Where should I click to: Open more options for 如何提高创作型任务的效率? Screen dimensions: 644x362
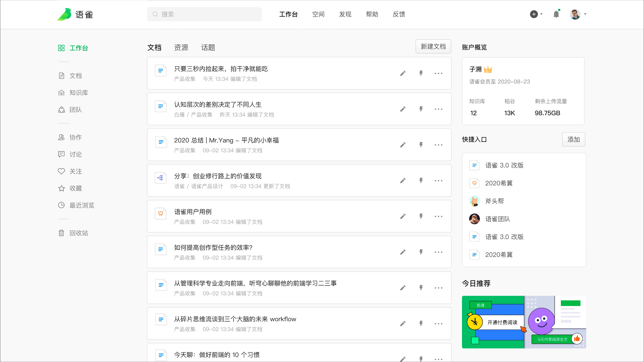click(x=438, y=252)
